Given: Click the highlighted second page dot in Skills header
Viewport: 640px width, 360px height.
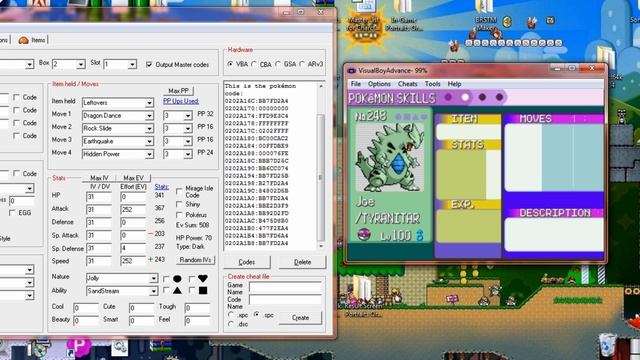Looking at the screenshot, I should (465, 97).
